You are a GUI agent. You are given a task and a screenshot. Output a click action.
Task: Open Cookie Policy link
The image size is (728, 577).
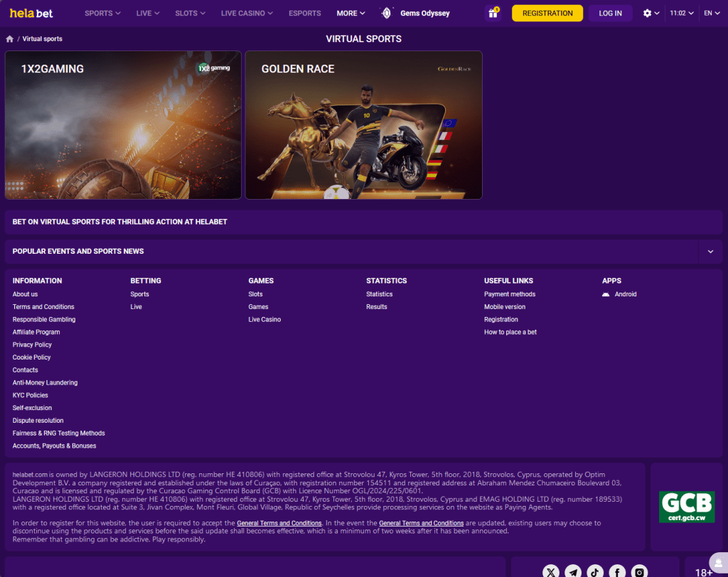[x=31, y=357]
